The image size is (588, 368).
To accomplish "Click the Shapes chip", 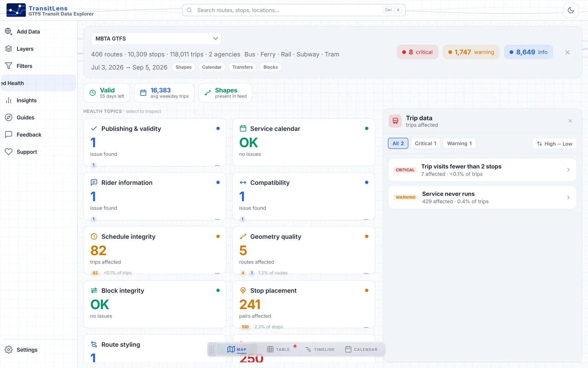I will point(183,67).
